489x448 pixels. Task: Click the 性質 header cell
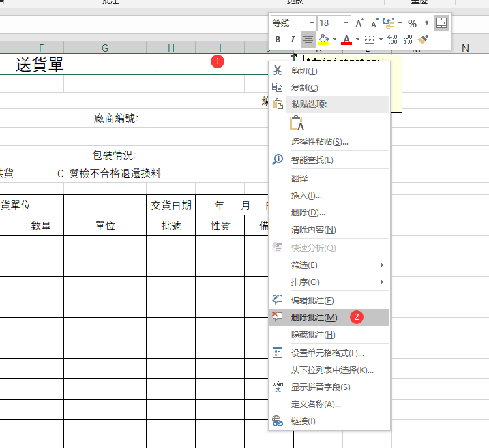[x=220, y=226]
